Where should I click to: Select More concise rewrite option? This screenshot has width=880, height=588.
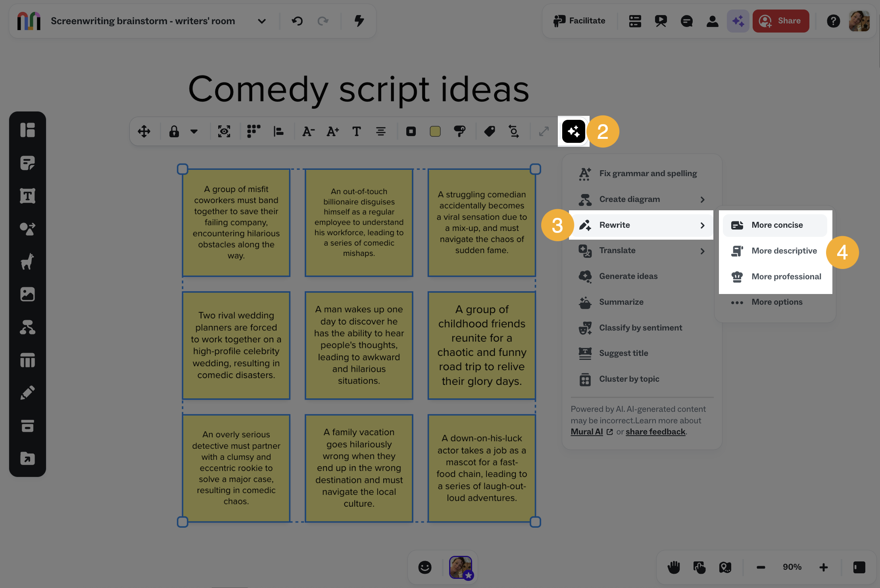[x=775, y=225]
